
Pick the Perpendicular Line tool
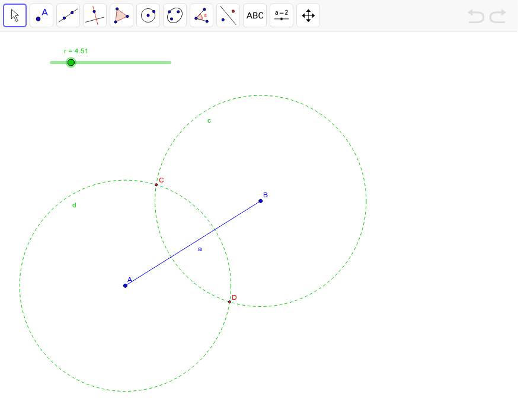point(95,15)
